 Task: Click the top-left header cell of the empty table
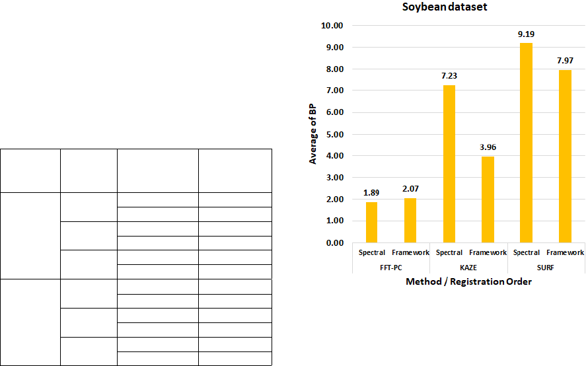pos(30,170)
